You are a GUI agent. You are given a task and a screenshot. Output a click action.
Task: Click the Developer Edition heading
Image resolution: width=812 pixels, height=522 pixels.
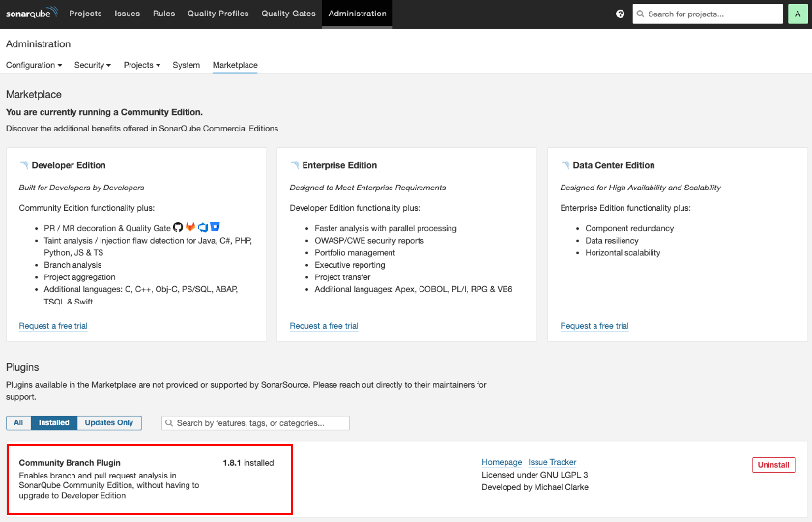(69, 165)
